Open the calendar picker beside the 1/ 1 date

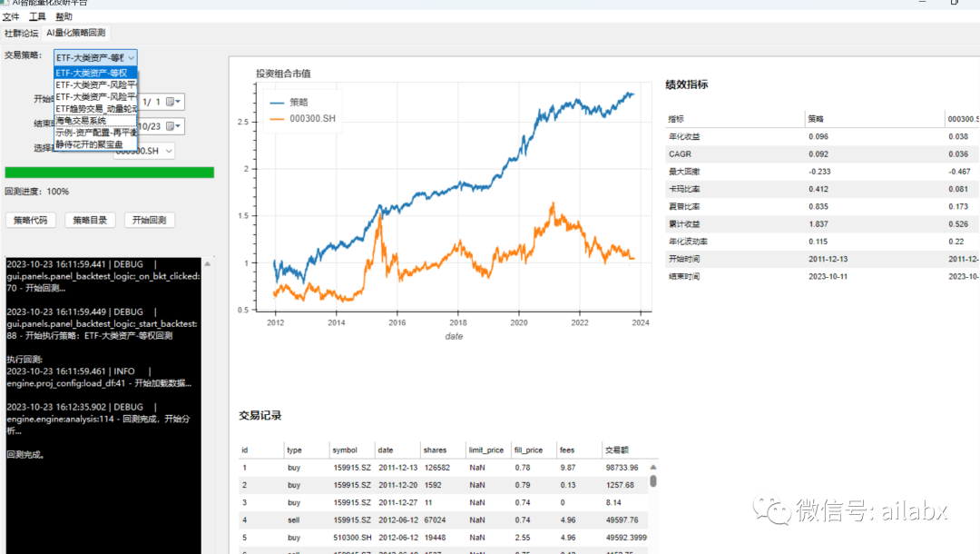[x=173, y=102]
